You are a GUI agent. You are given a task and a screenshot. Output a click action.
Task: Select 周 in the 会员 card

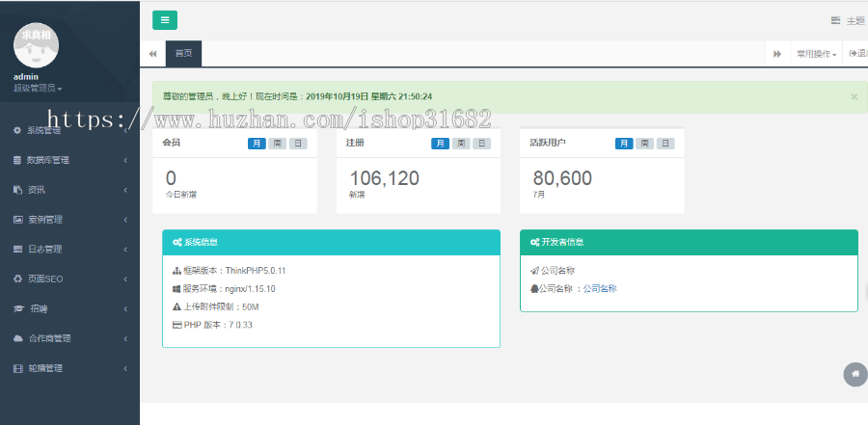coord(278,144)
